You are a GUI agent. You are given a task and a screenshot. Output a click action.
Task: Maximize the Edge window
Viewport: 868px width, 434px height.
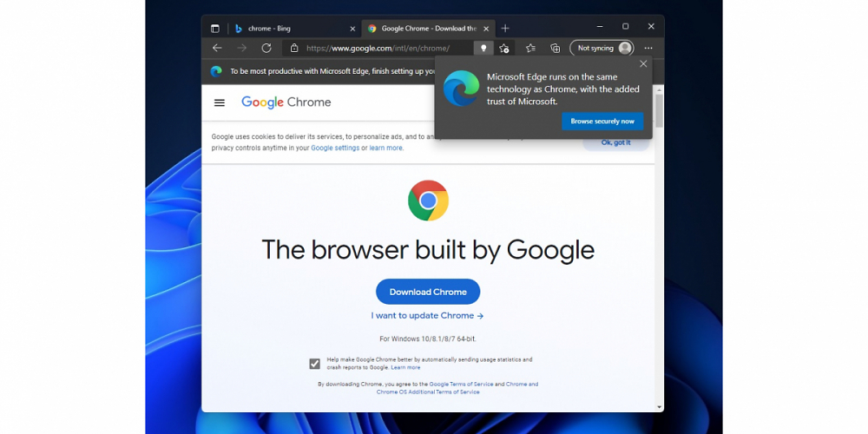[x=625, y=27]
